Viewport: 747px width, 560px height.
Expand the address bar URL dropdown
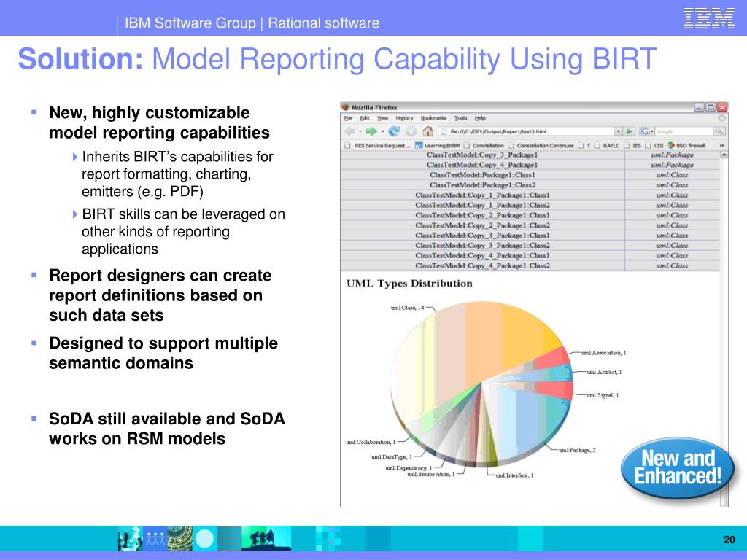click(619, 131)
